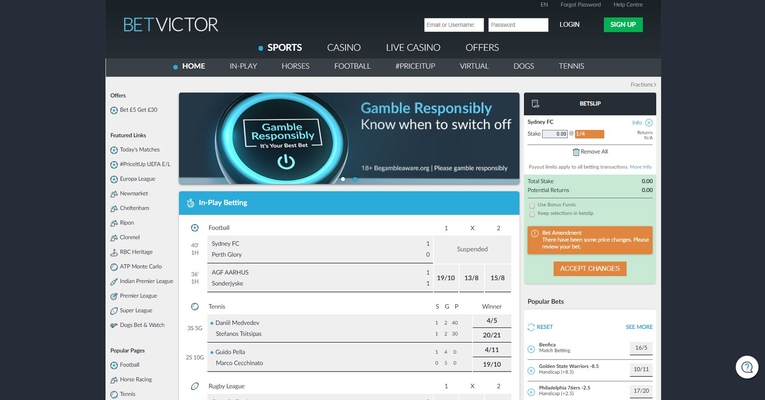The width and height of the screenshot is (765, 400).
Task: Click the BetVictor logo
Action: click(170, 24)
